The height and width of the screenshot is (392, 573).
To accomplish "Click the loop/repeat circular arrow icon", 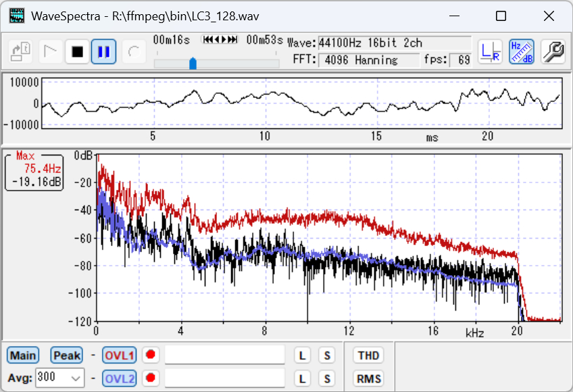I will pos(134,51).
